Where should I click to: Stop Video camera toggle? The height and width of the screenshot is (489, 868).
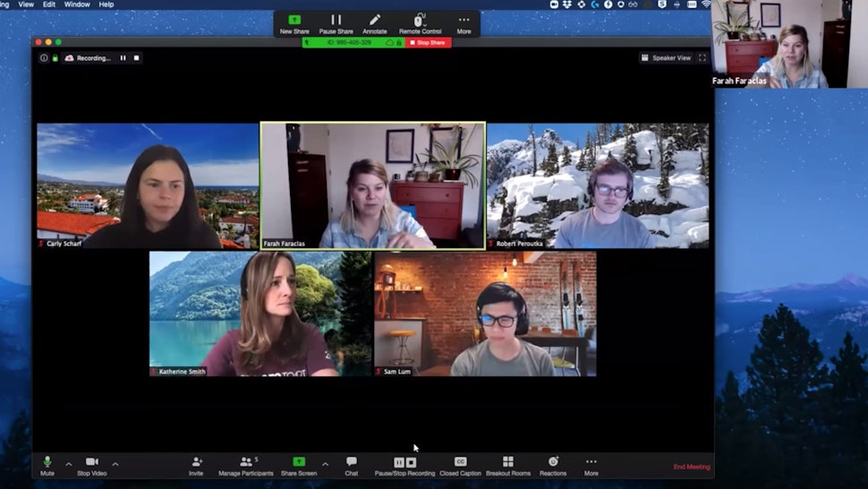[x=92, y=466]
